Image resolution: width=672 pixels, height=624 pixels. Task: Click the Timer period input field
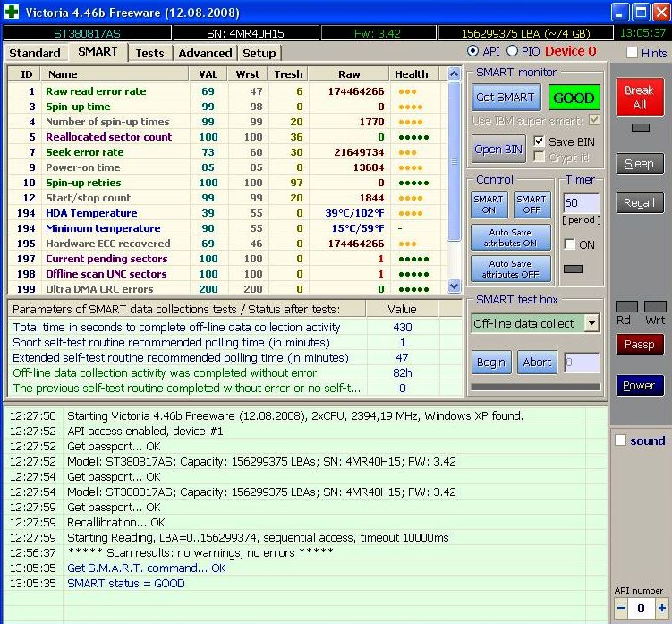581,203
